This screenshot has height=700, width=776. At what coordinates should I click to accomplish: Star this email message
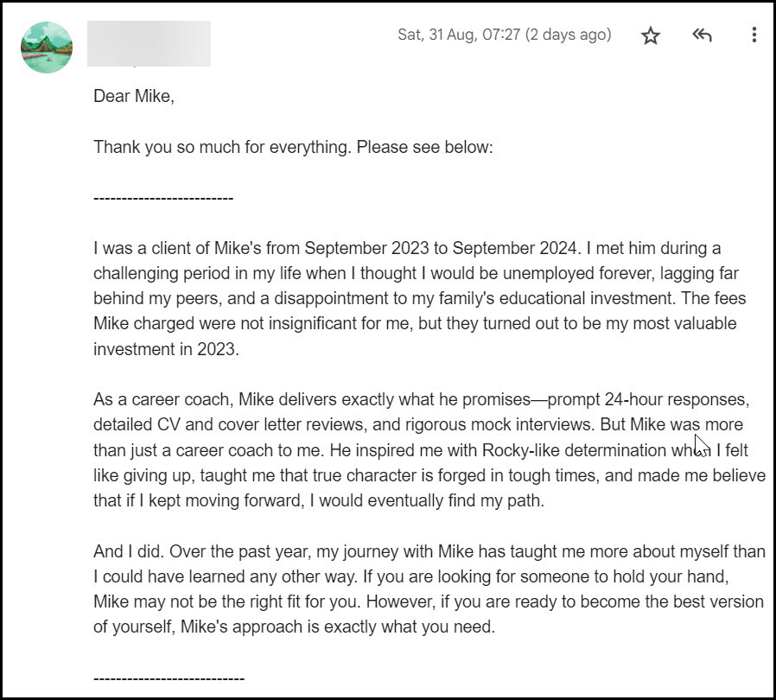(651, 35)
